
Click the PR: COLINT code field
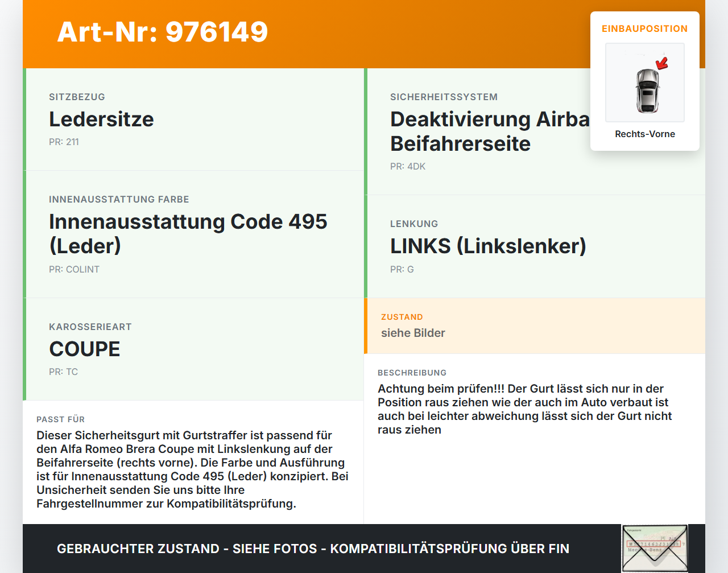(x=75, y=269)
